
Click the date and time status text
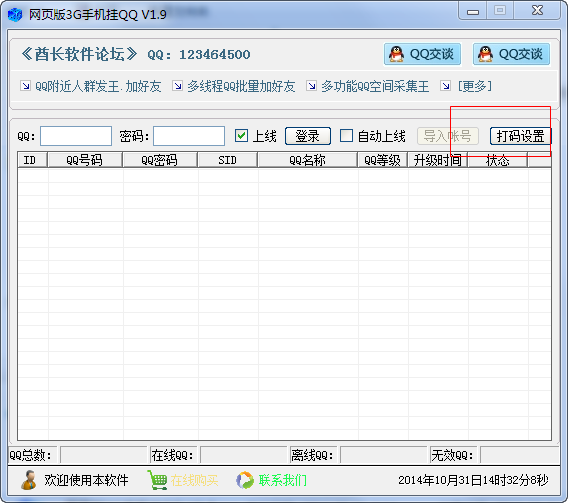click(x=473, y=481)
